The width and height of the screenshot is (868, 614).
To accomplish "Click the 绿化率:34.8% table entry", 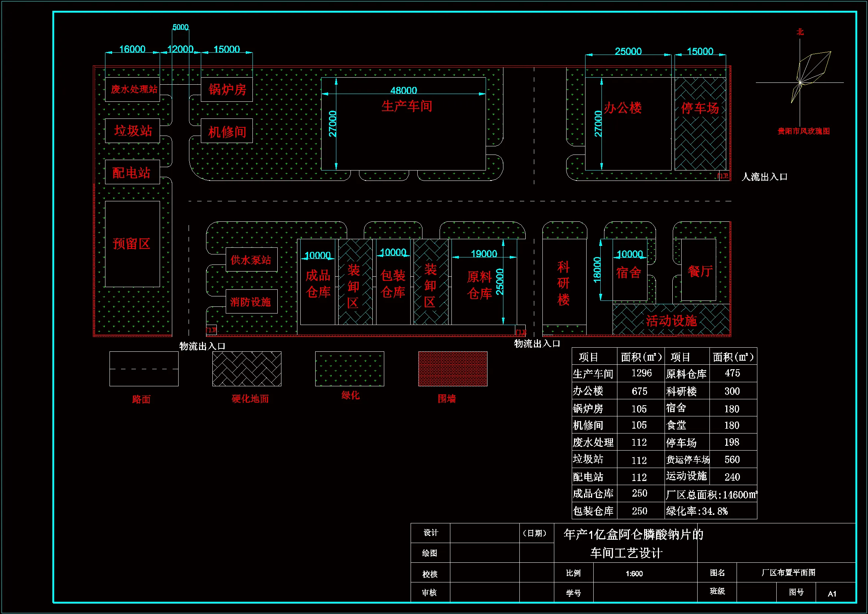I will pos(697,511).
